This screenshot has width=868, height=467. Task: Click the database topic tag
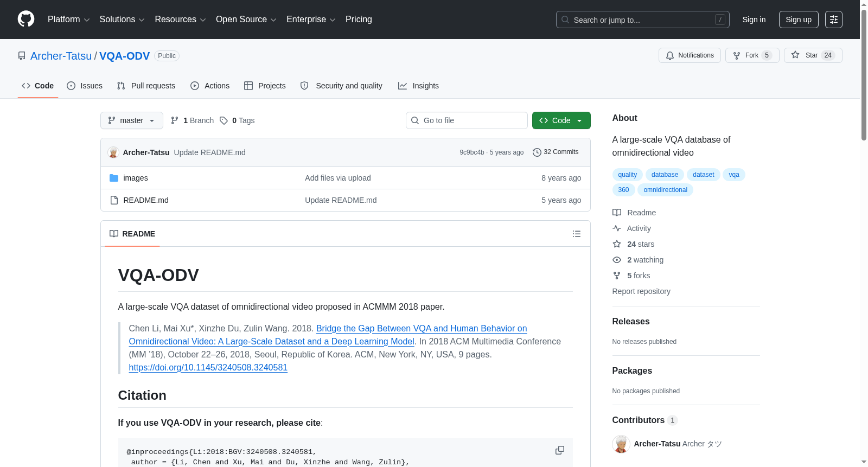click(x=665, y=175)
